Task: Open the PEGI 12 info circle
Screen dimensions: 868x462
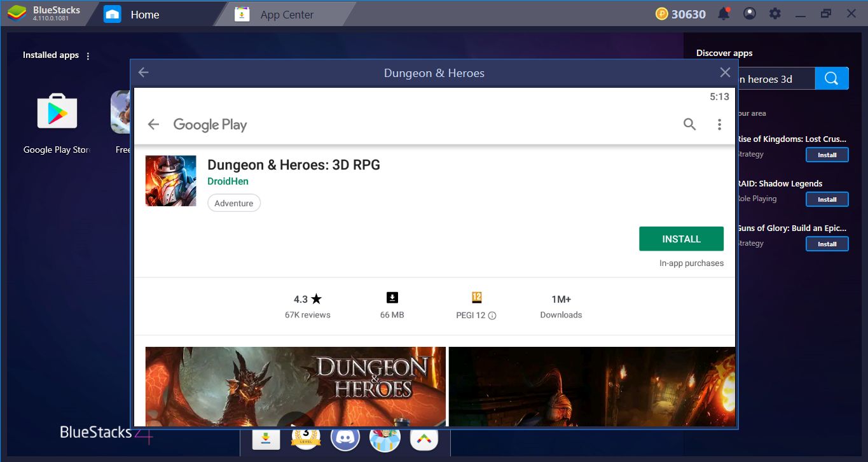Action: click(x=492, y=316)
